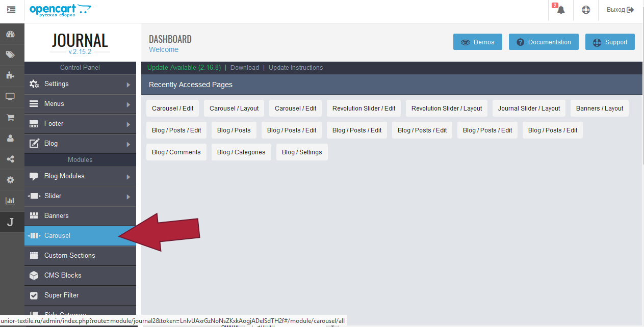Click the Demos button
644x327 pixels.
(x=478, y=42)
